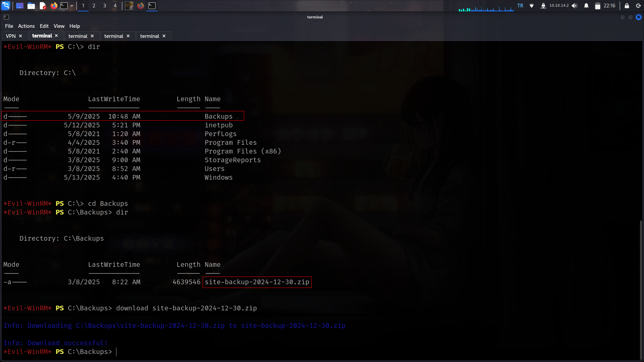Open terminal emulator launcher in panel
The height and width of the screenshot is (362, 644).
coord(64,6)
